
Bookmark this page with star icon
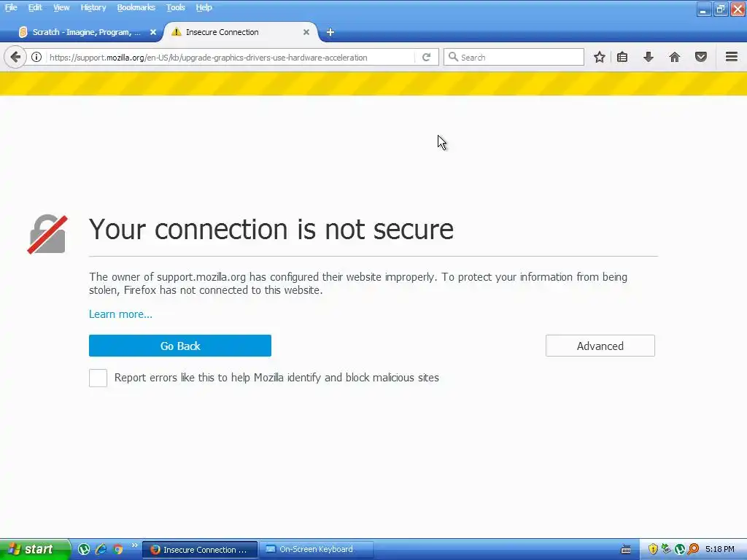tap(600, 57)
